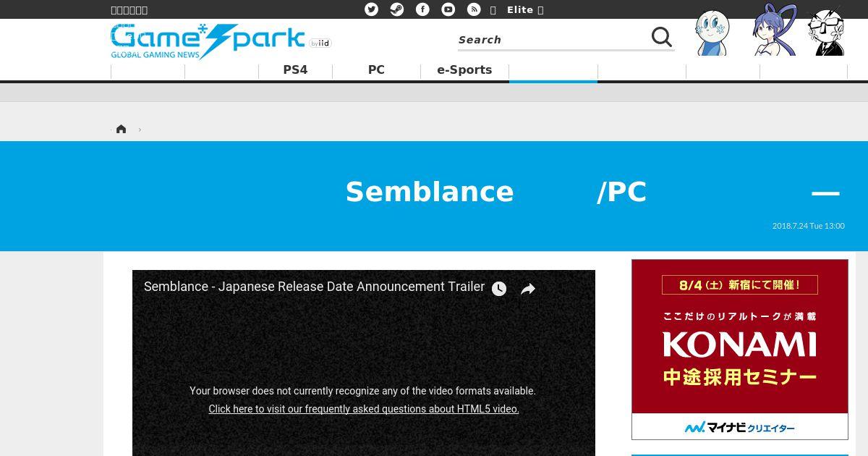Open the RSS feed icon
The height and width of the screenshot is (456, 868).
point(474,9)
